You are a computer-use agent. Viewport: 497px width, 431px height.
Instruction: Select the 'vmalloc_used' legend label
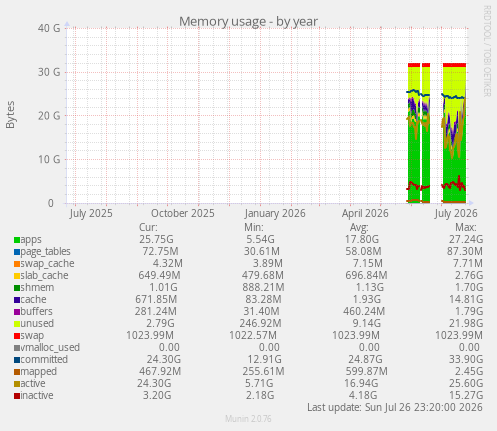pyautogui.click(x=50, y=348)
